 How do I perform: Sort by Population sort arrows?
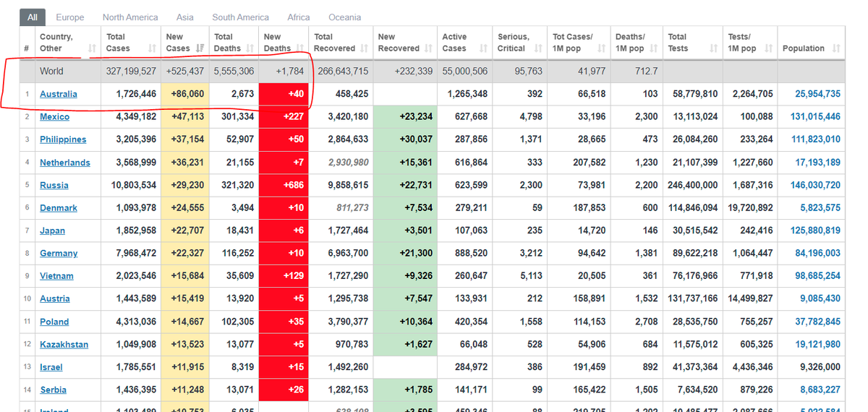(x=836, y=48)
